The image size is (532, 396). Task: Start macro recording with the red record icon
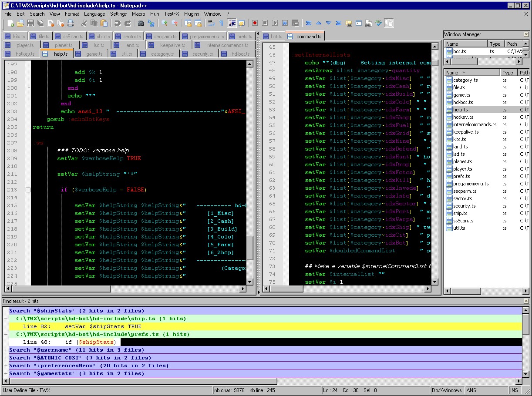[255, 23]
